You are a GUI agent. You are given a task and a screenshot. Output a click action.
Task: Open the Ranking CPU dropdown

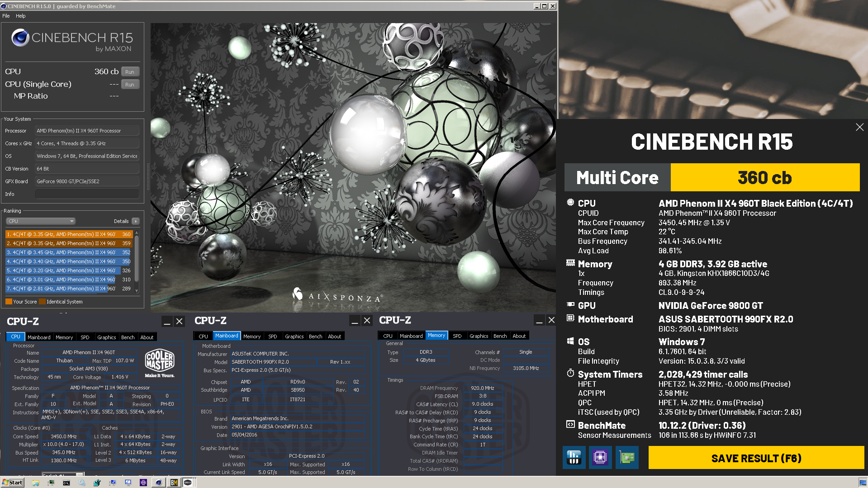point(40,221)
